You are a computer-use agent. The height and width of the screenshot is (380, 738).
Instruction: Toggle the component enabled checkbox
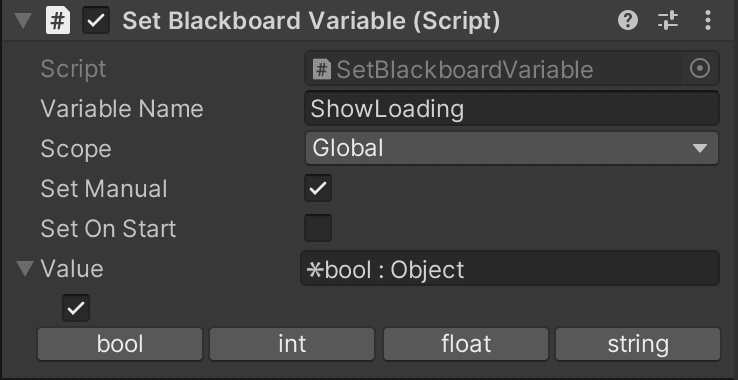click(x=96, y=22)
